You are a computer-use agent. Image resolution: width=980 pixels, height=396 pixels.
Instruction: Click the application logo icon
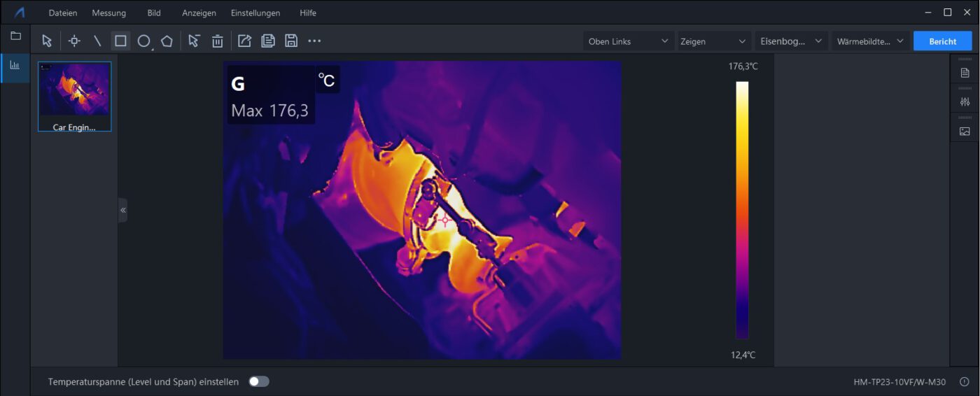click(x=20, y=13)
